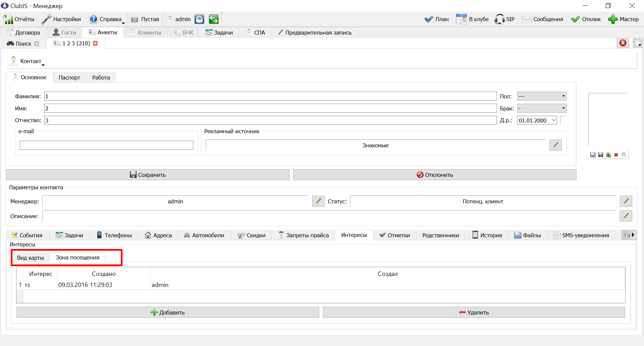Open the События tab
This screenshot has width=644, height=346.
click(x=28, y=235)
